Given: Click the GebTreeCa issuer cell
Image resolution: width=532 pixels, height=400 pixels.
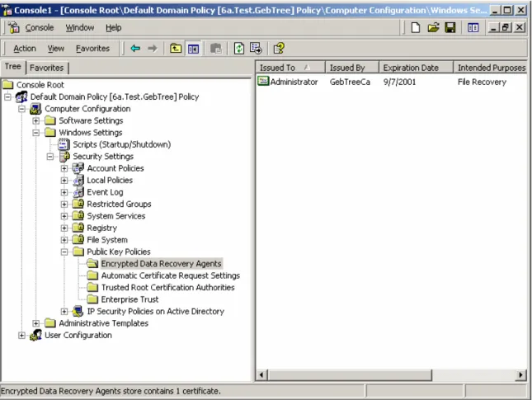Looking at the screenshot, I should pos(350,82).
